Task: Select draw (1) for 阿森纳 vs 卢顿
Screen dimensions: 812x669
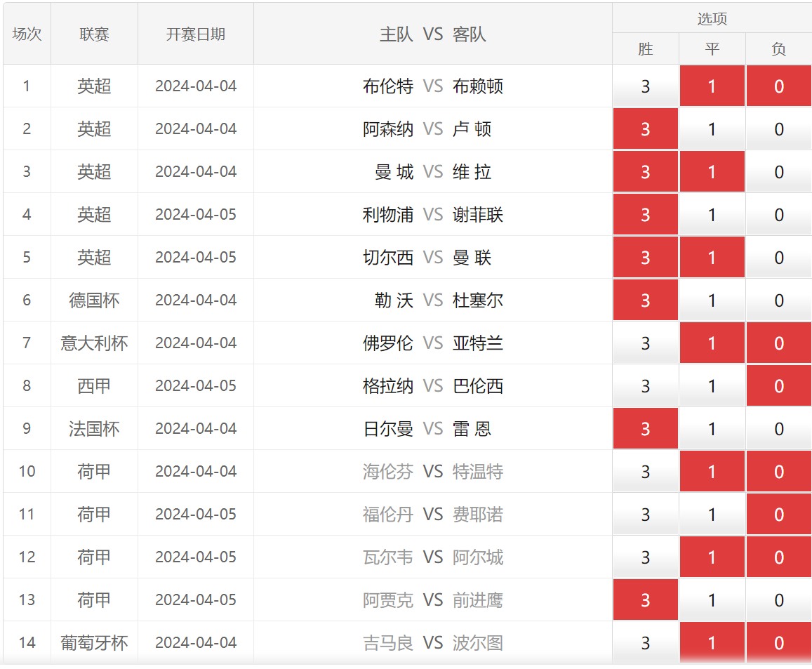Action: pyautogui.click(x=712, y=129)
